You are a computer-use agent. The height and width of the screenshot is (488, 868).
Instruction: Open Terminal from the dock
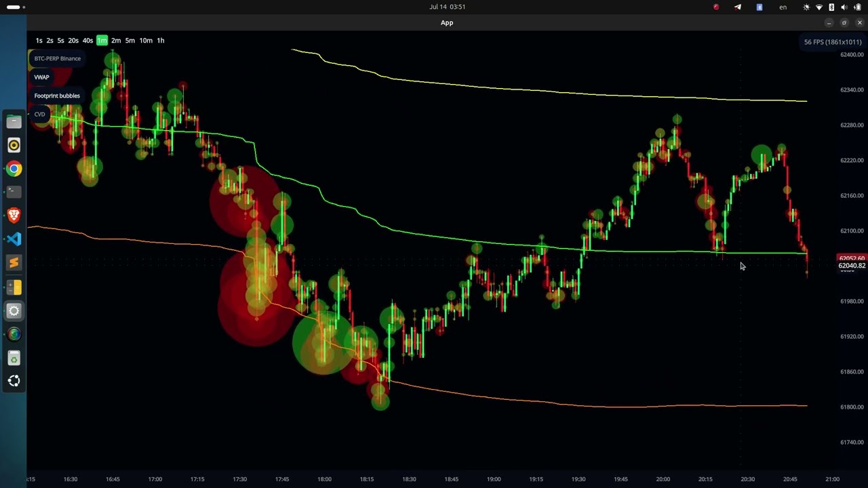click(x=14, y=192)
